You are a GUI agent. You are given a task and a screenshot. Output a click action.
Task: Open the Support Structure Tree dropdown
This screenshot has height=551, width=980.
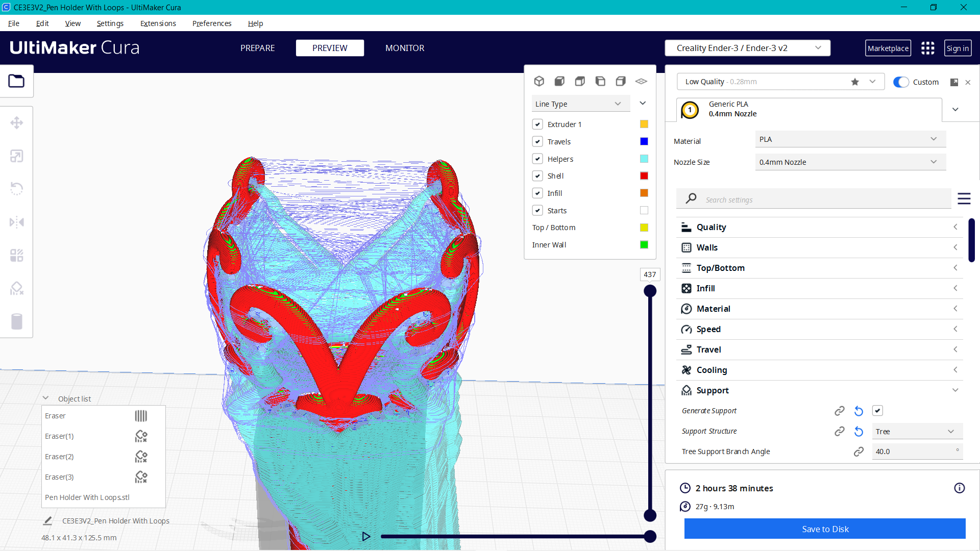(917, 432)
